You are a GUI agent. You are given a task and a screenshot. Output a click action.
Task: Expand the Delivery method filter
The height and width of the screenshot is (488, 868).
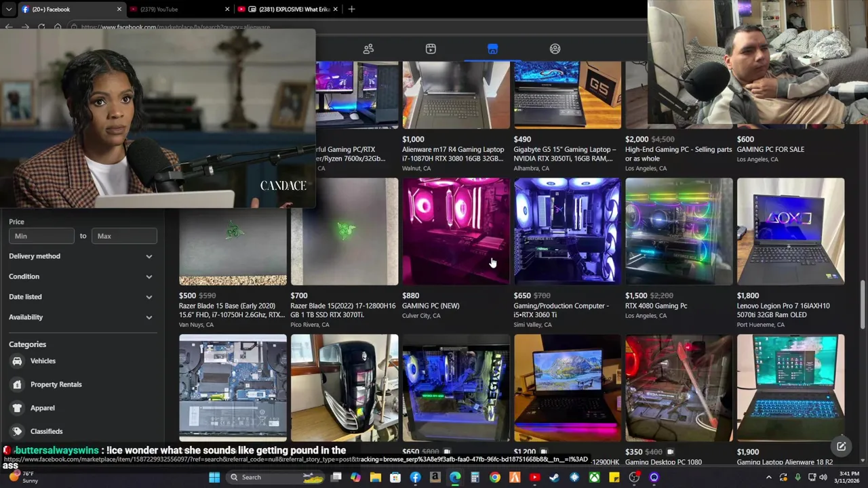pyautogui.click(x=81, y=256)
